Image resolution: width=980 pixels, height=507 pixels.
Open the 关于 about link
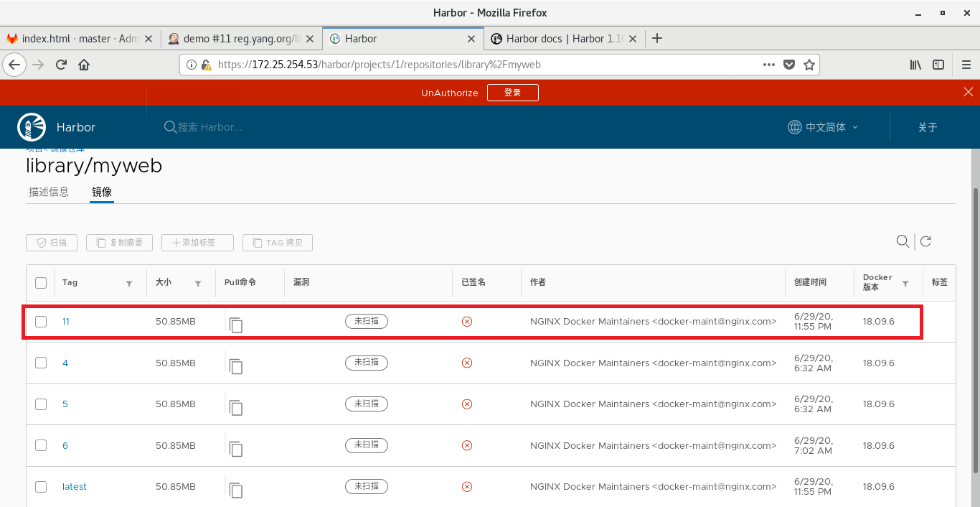928,127
